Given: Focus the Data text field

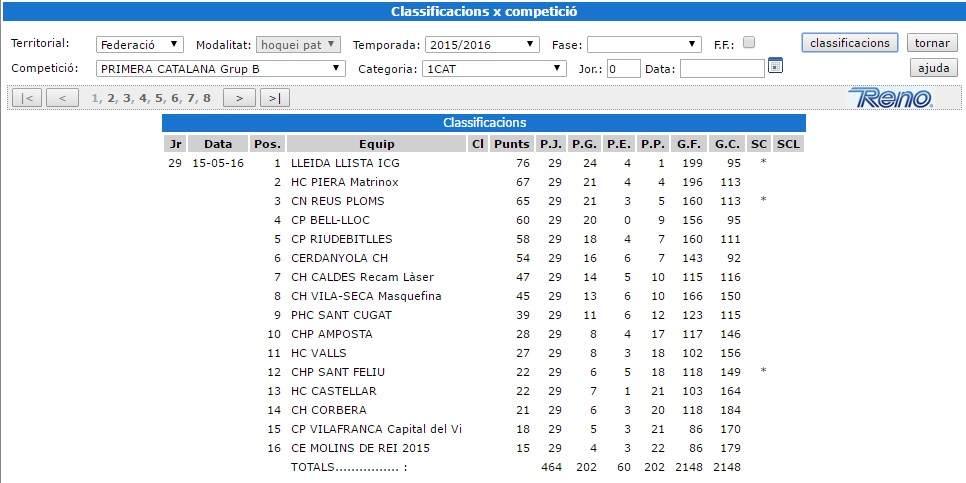Looking at the screenshot, I should [722, 69].
